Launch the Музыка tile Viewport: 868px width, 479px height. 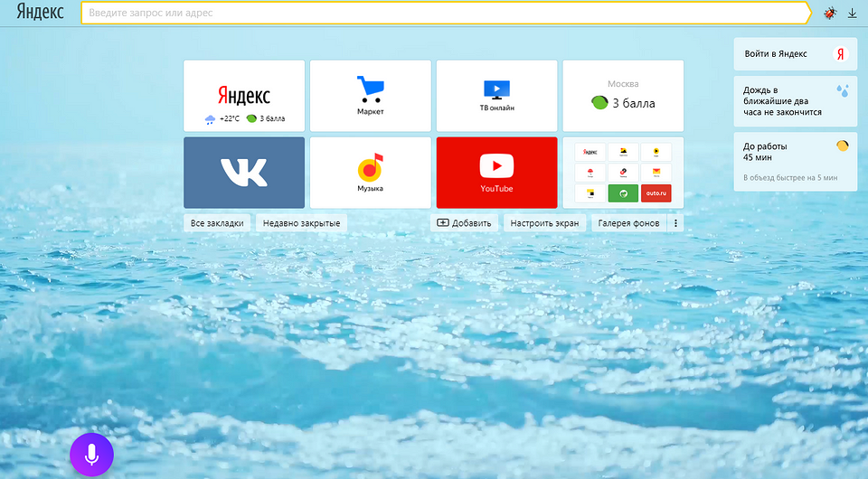370,173
